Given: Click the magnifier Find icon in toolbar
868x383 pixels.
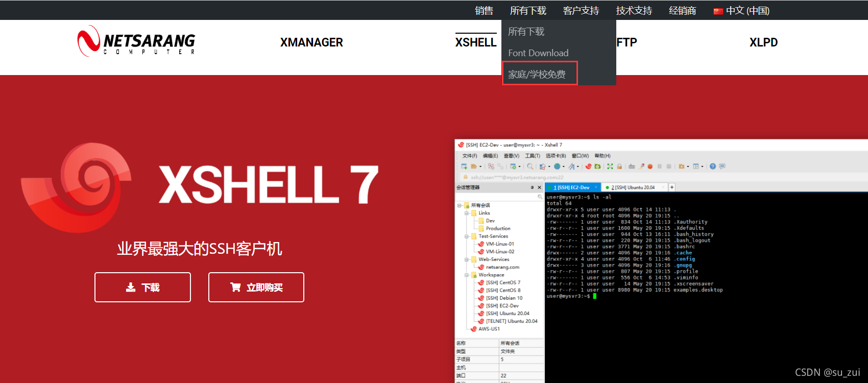Looking at the screenshot, I should click(x=530, y=166).
